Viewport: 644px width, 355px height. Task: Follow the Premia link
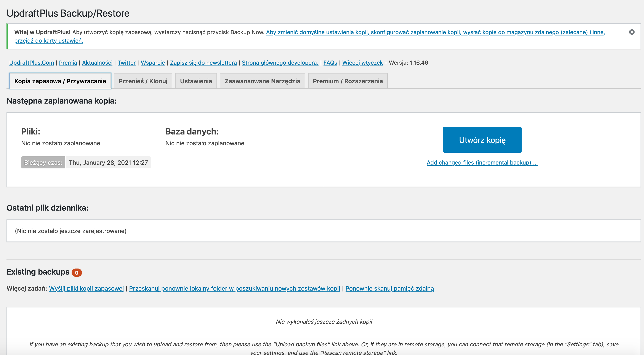[x=68, y=63]
